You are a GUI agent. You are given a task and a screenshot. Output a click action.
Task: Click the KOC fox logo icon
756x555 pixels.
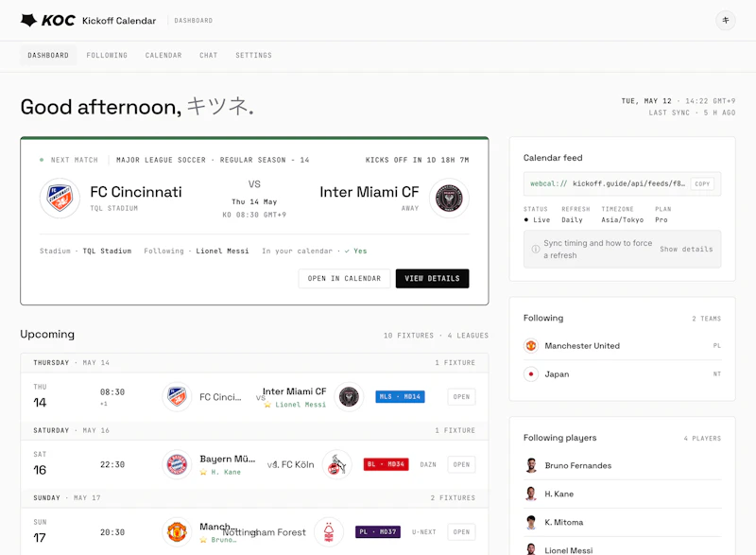pos(28,20)
